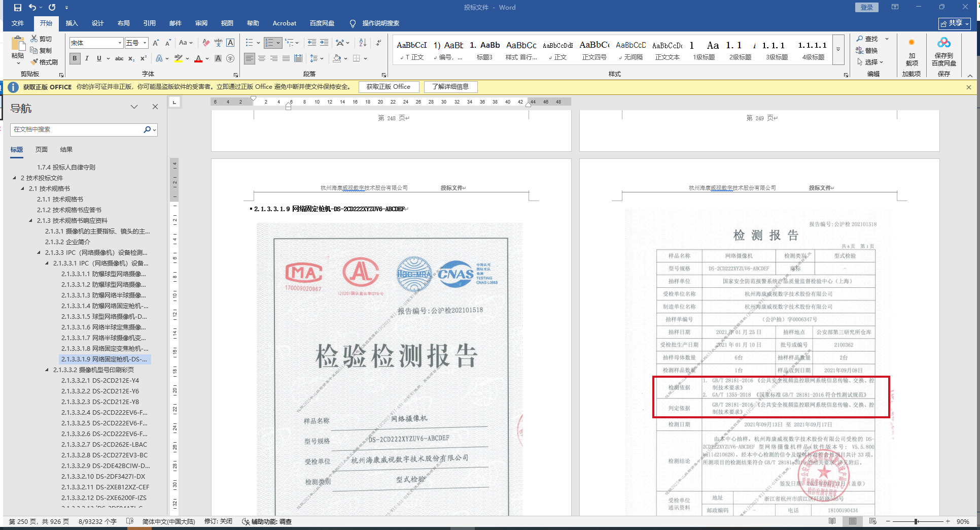Click the 登录 (Sign in) button
Image resolution: width=980 pixels, height=530 pixels.
click(x=867, y=8)
